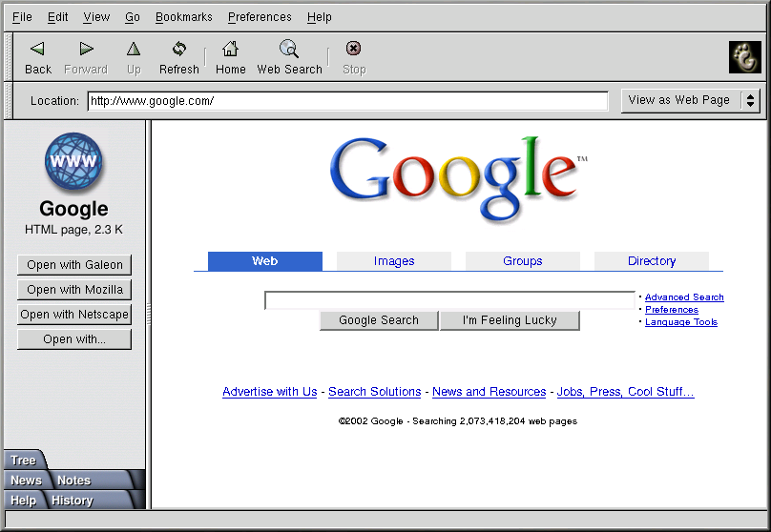Go to Home using house icon
The image size is (771, 532).
230,49
